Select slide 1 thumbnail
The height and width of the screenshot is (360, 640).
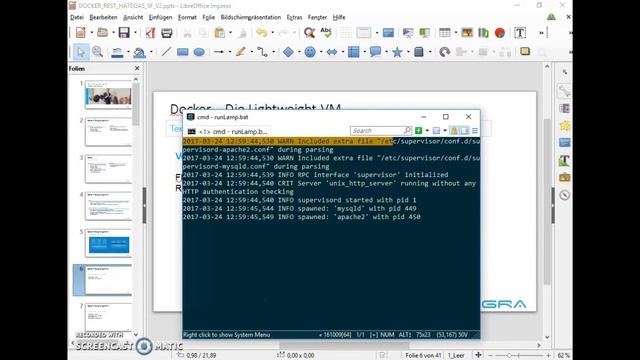coord(108,94)
